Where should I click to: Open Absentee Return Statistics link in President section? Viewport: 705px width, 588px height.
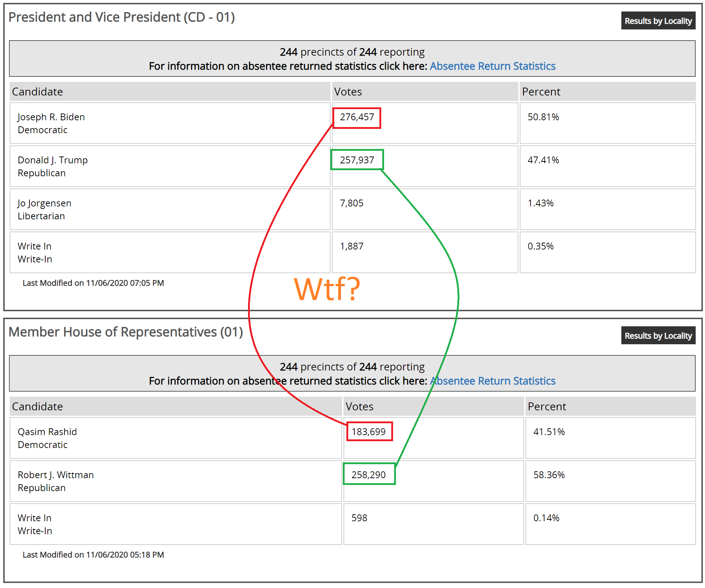[x=492, y=66]
